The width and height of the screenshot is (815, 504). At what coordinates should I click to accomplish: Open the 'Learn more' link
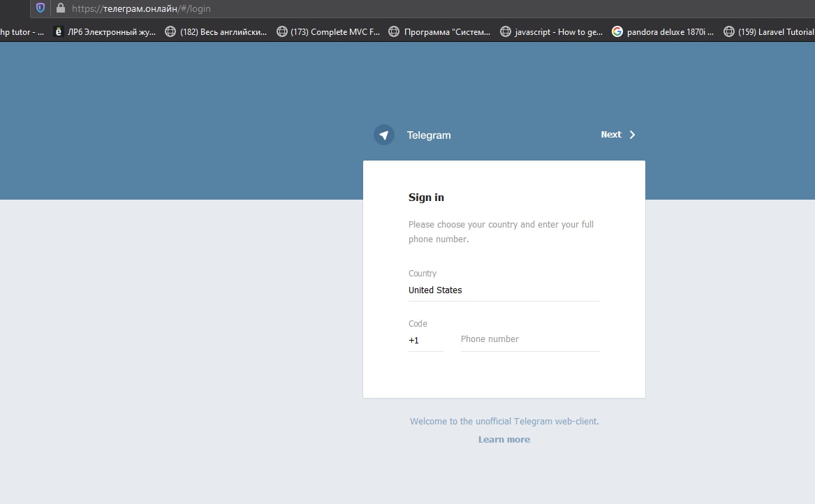[504, 440]
